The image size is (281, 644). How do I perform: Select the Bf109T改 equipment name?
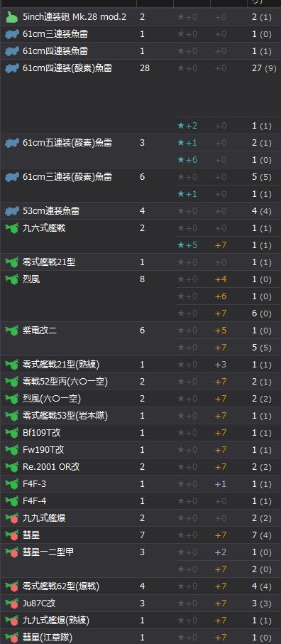(x=42, y=432)
